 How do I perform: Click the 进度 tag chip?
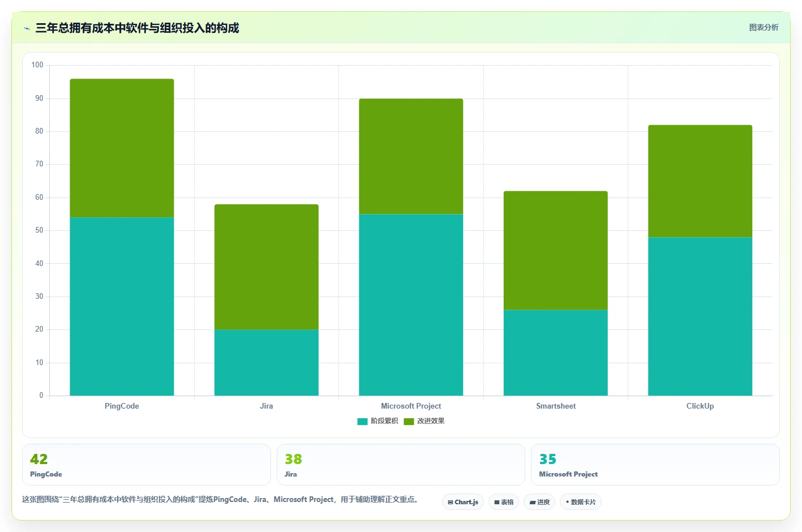click(539, 502)
